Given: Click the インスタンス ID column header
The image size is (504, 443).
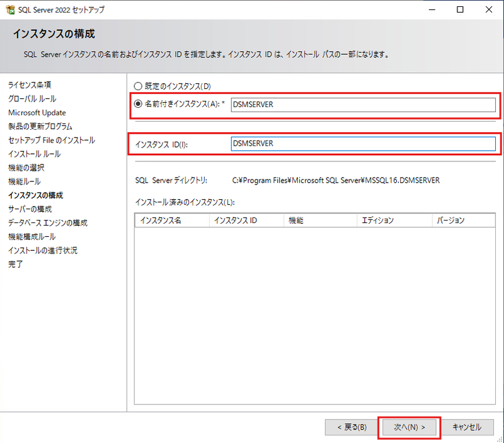Looking at the screenshot, I should pyautogui.click(x=246, y=221).
